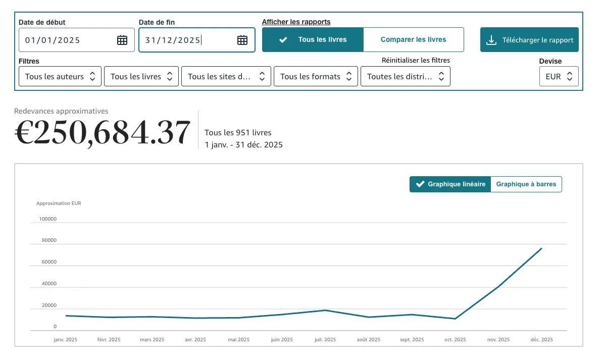The image size is (603, 364).
Task: Switch to Comparer les livres view
Action: [414, 39]
